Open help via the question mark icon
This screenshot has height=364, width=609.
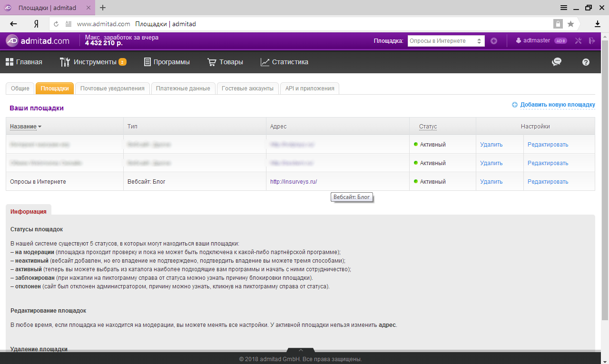(586, 62)
